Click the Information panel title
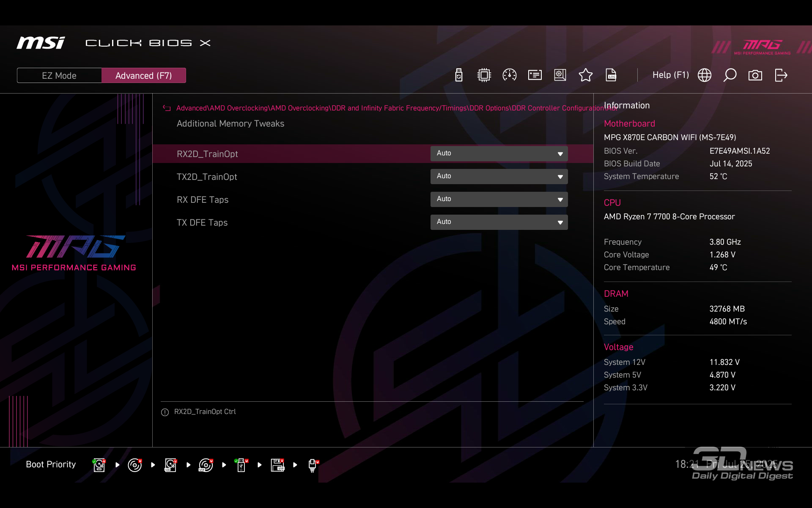The width and height of the screenshot is (812, 508). 627,105
